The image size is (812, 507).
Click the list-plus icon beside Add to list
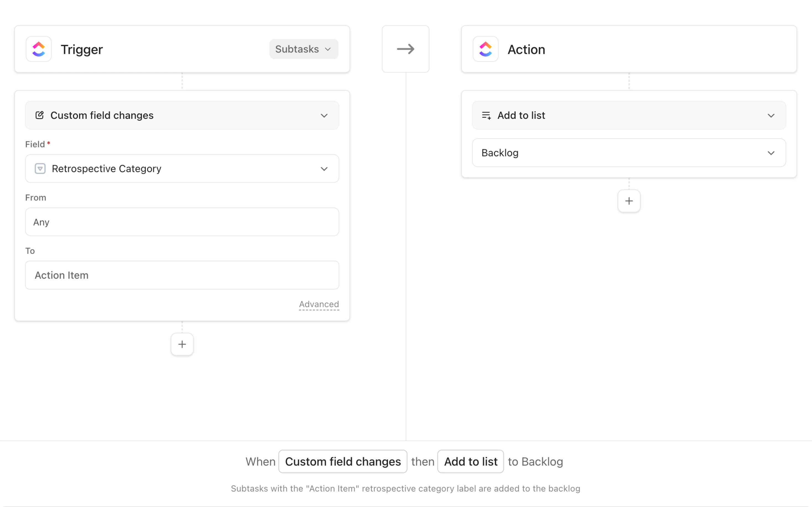[486, 115]
